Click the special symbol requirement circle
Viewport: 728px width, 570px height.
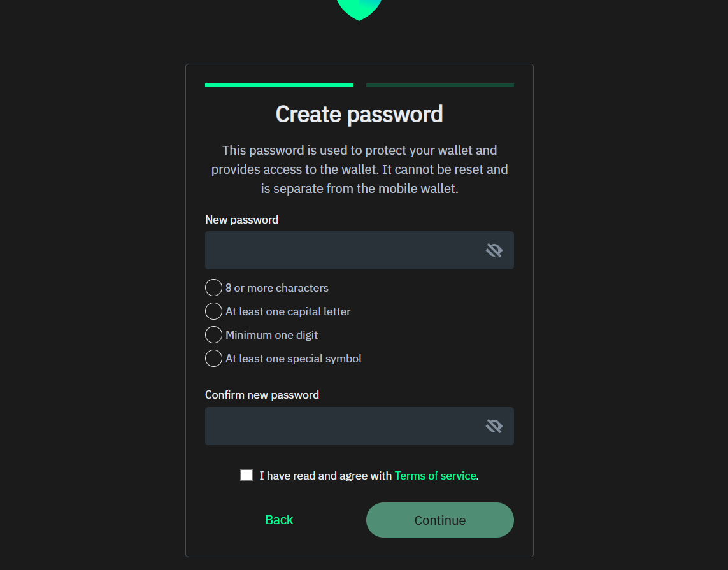pos(214,359)
